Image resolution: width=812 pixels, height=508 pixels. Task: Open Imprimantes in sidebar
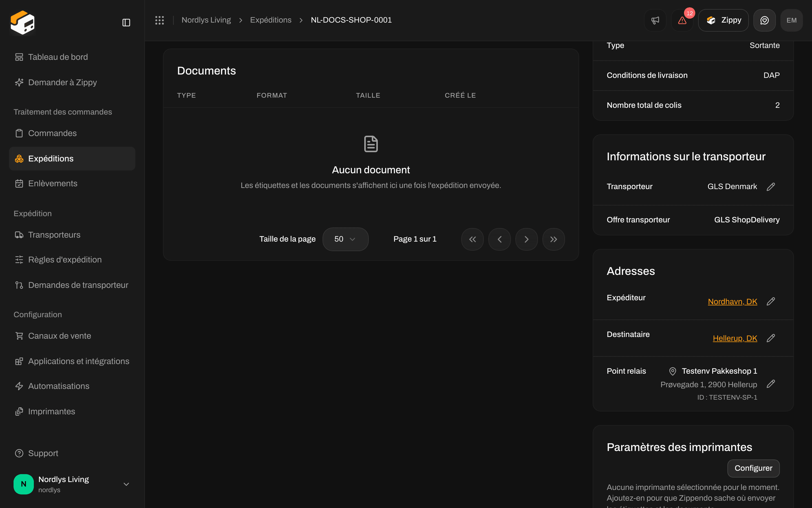click(72, 411)
